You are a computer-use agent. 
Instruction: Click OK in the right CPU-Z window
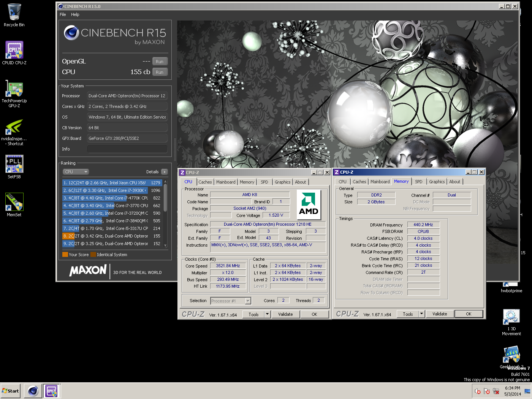pyautogui.click(x=469, y=314)
